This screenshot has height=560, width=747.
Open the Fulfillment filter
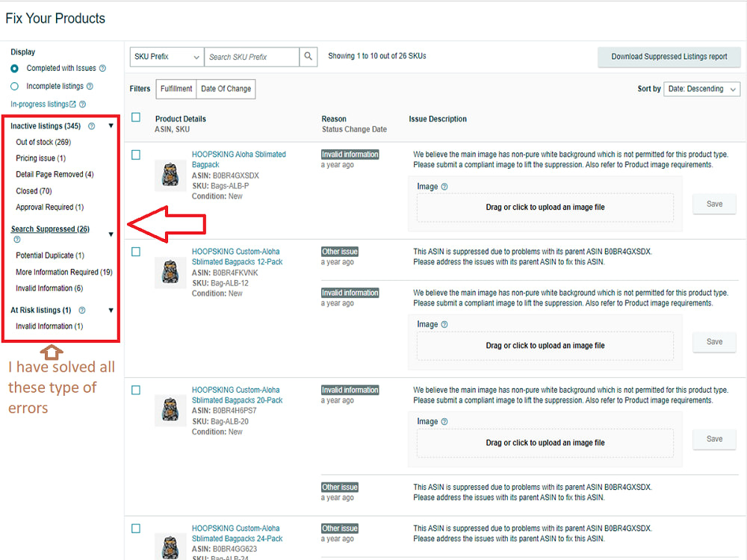point(176,89)
